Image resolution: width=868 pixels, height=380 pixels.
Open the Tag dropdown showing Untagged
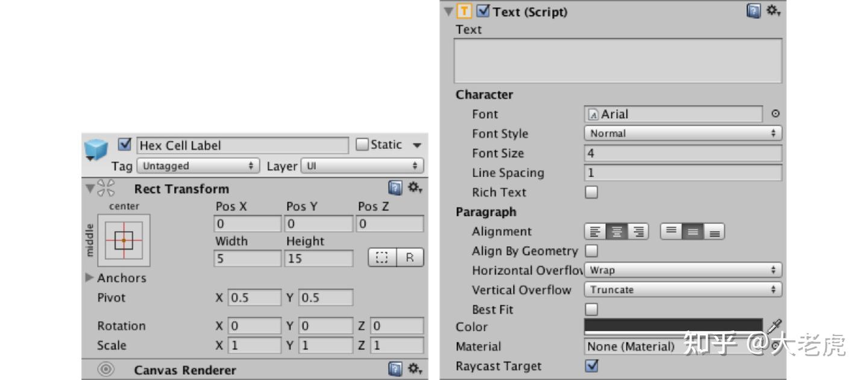[x=198, y=166]
